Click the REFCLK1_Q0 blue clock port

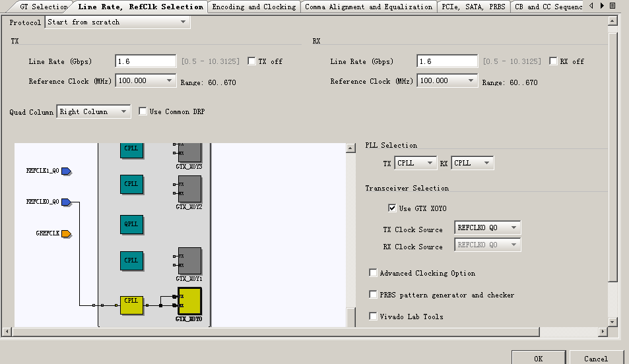pyautogui.click(x=66, y=171)
